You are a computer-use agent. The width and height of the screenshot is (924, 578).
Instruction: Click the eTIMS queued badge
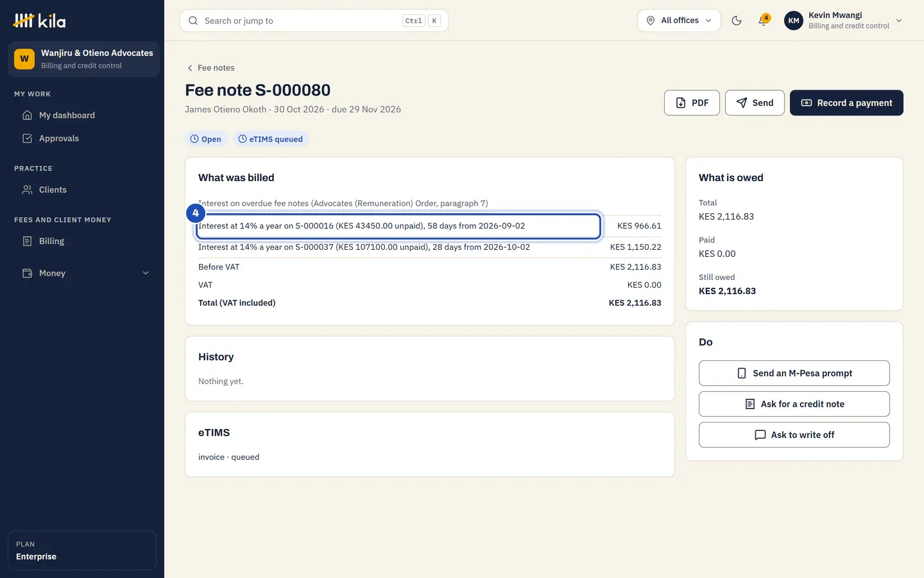pos(271,139)
